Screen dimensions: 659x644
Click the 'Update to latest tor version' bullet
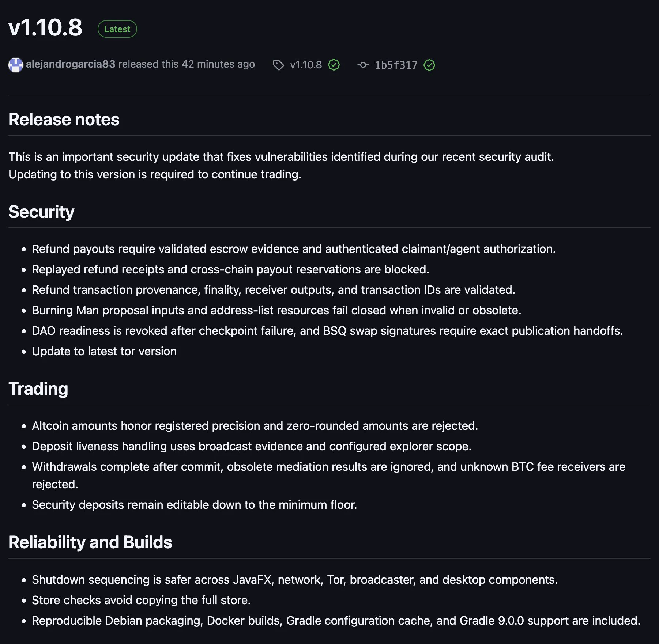[x=104, y=351]
